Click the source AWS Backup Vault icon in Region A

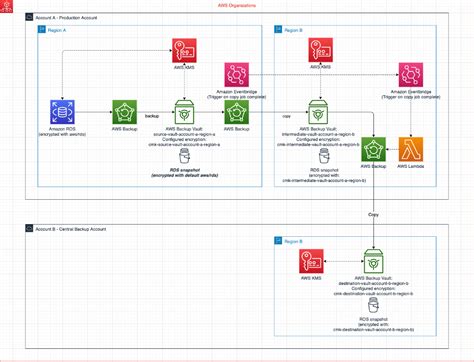[184, 112]
